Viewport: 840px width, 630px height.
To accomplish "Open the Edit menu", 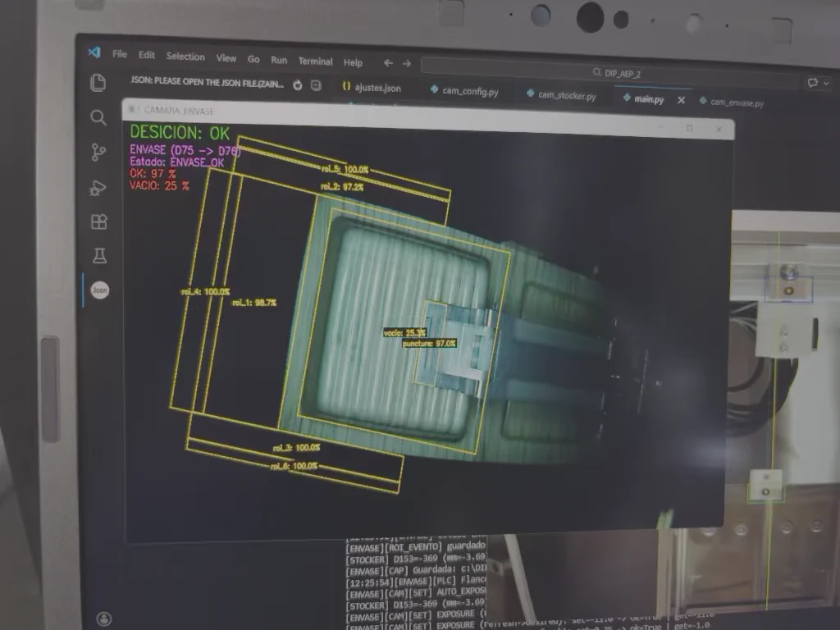I will [x=147, y=55].
